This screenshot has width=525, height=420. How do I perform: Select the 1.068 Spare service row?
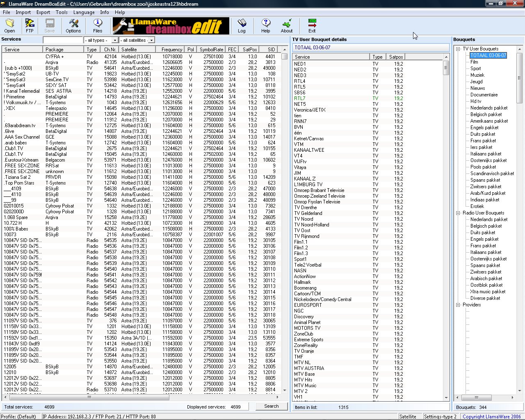[142, 217]
